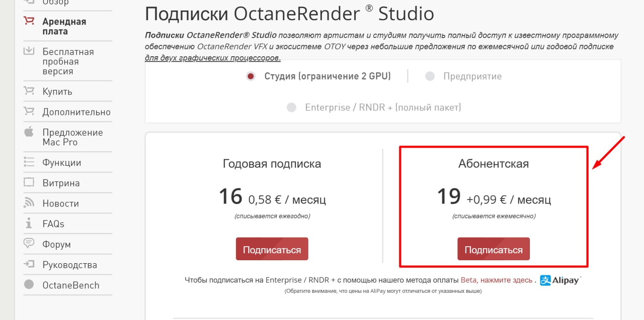Image resolution: width=644 pixels, height=320 pixels.
Task: Follow the "Beta, нажмите здесь" link
Action: coord(497,280)
